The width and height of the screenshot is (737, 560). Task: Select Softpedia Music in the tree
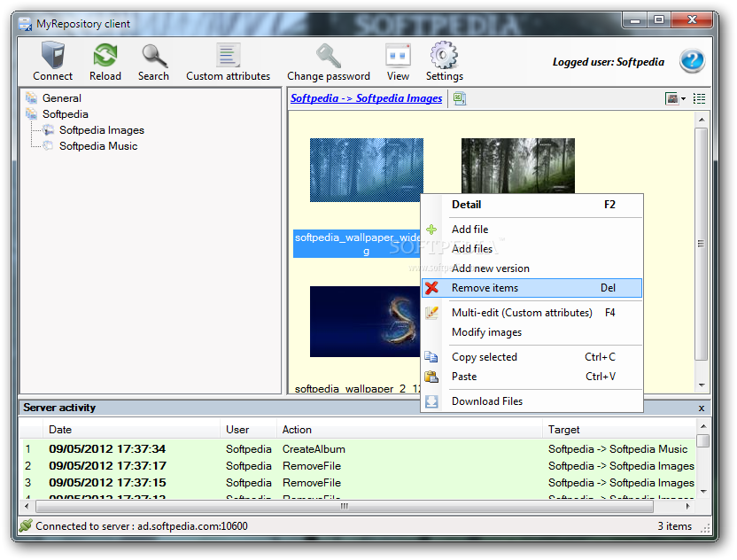[98, 146]
